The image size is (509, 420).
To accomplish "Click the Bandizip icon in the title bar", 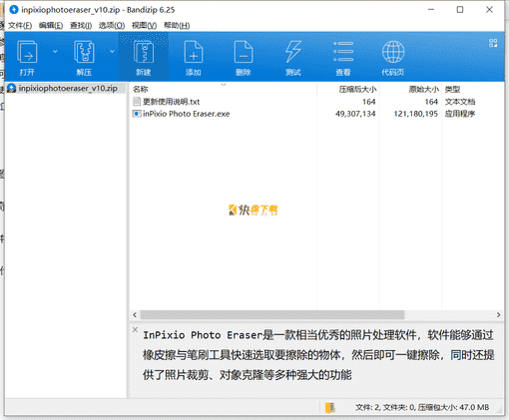I will (14, 10).
